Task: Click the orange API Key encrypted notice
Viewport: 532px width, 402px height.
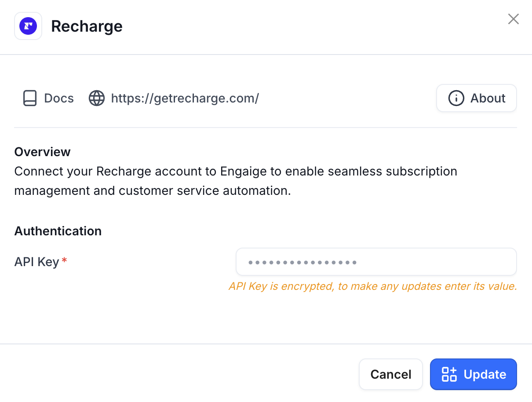Action: click(x=372, y=286)
